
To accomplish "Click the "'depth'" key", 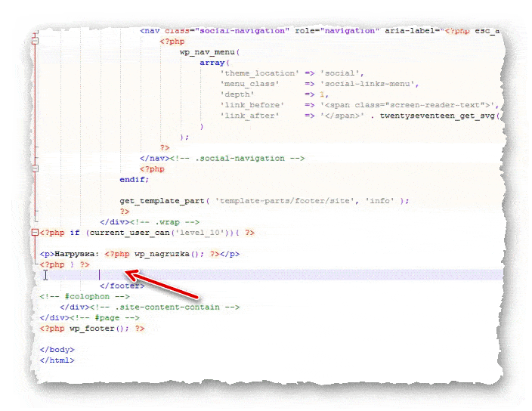I will click(237, 94).
